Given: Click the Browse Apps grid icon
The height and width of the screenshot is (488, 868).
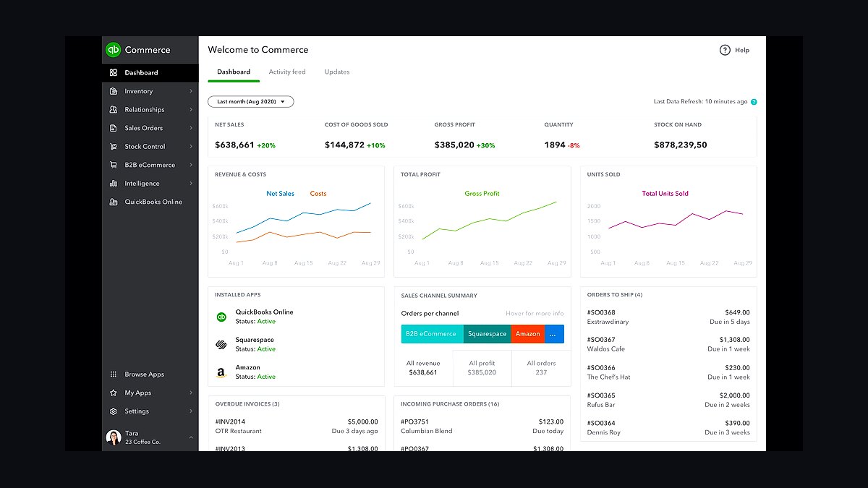Looking at the screenshot, I should (114, 374).
